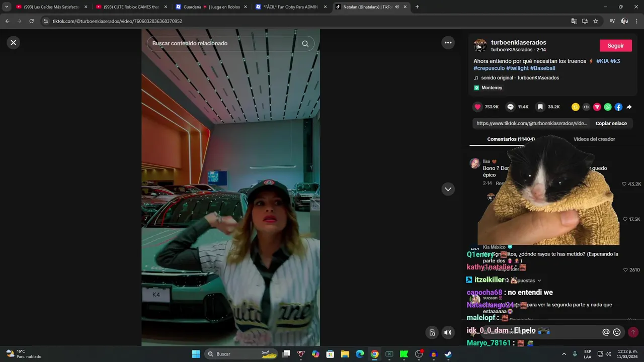
Task: Open the turboenkiaserados profile name
Action: 518,42
